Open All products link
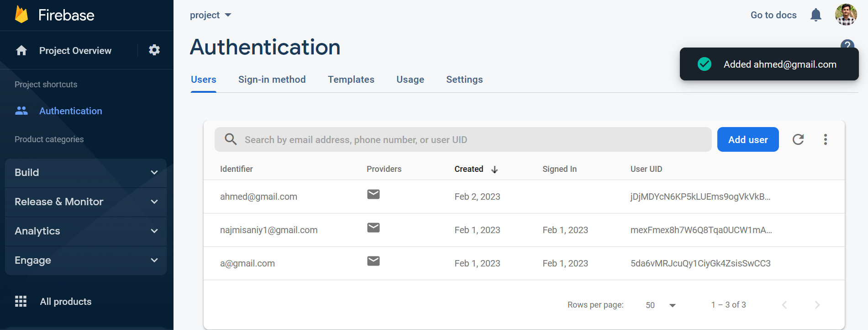 (x=66, y=302)
